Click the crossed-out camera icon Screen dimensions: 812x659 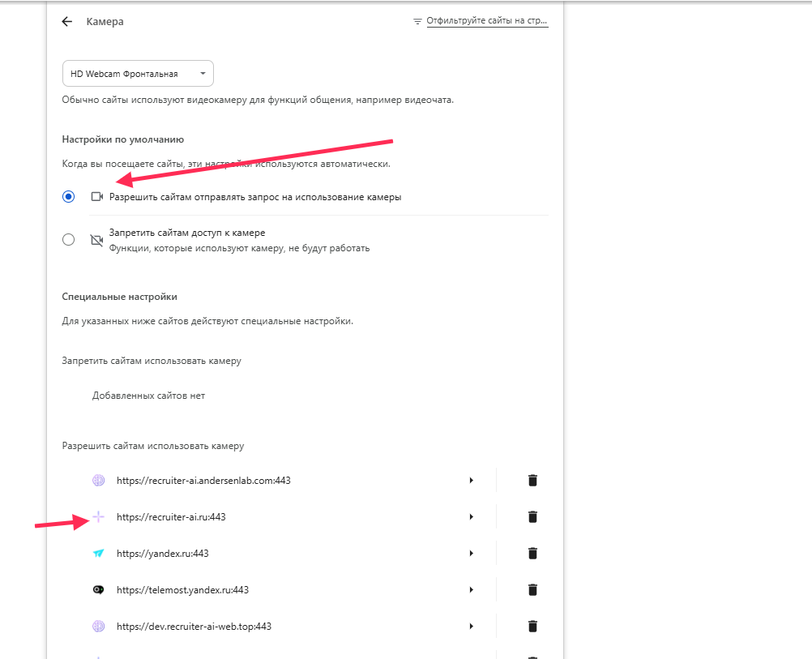click(x=97, y=240)
